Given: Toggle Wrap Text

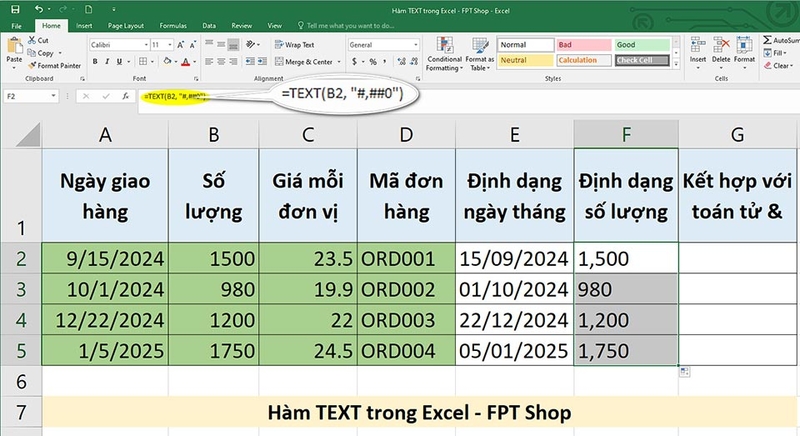Looking at the screenshot, I should coord(294,45).
